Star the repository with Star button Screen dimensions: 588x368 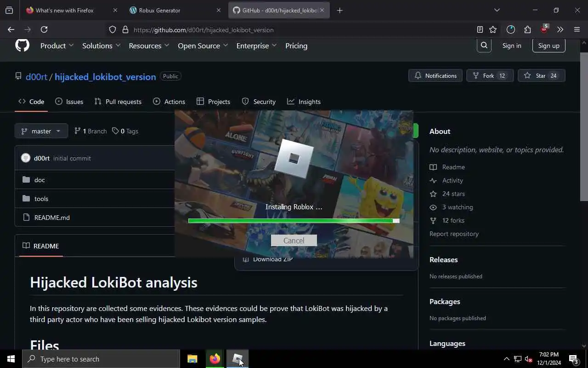tap(542, 75)
